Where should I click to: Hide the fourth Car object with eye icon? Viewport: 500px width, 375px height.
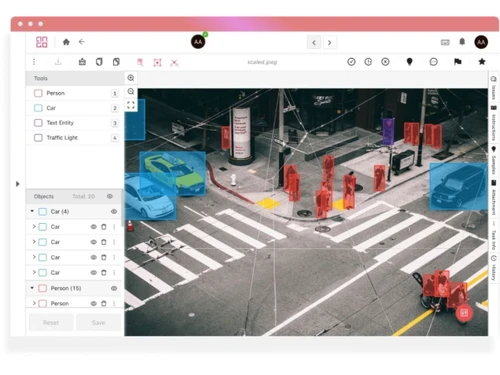point(94,273)
